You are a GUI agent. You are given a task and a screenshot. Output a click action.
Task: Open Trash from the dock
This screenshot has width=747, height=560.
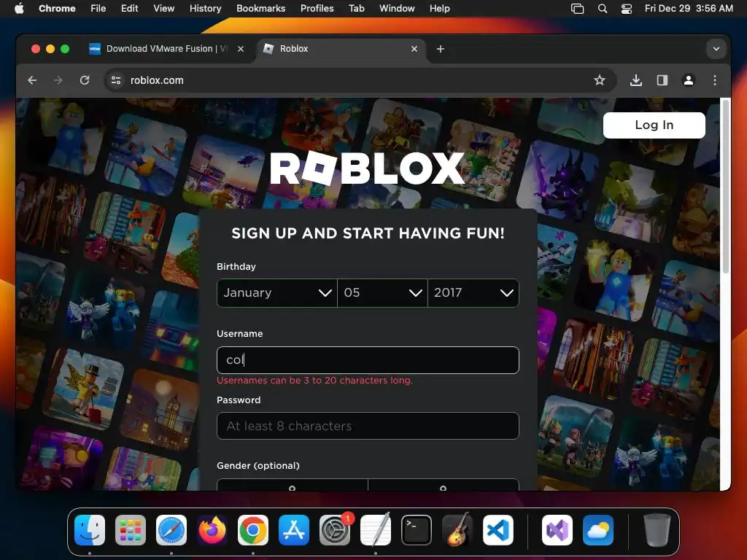point(657,530)
